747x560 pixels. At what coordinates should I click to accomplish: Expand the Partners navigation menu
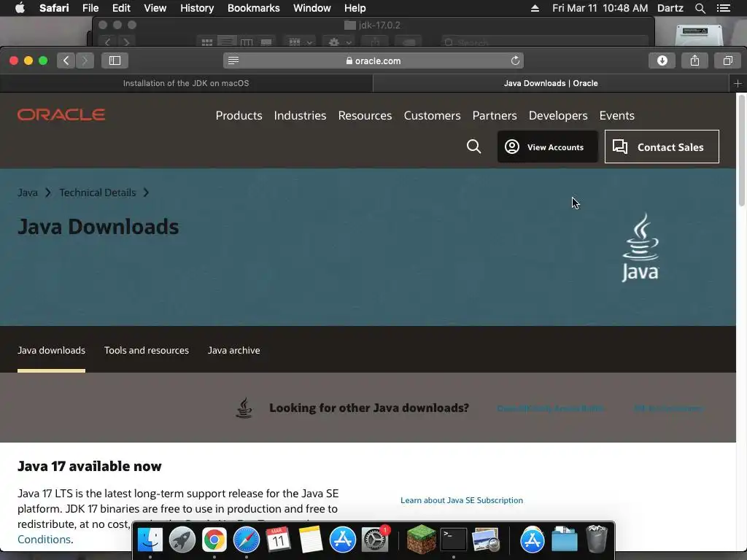(495, 116)
